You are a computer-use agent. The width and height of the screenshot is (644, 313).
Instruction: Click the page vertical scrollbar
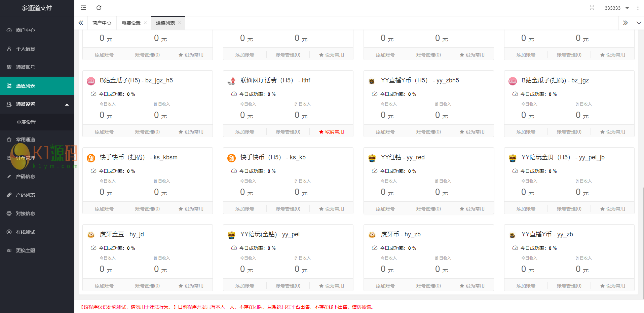(643, 243)
